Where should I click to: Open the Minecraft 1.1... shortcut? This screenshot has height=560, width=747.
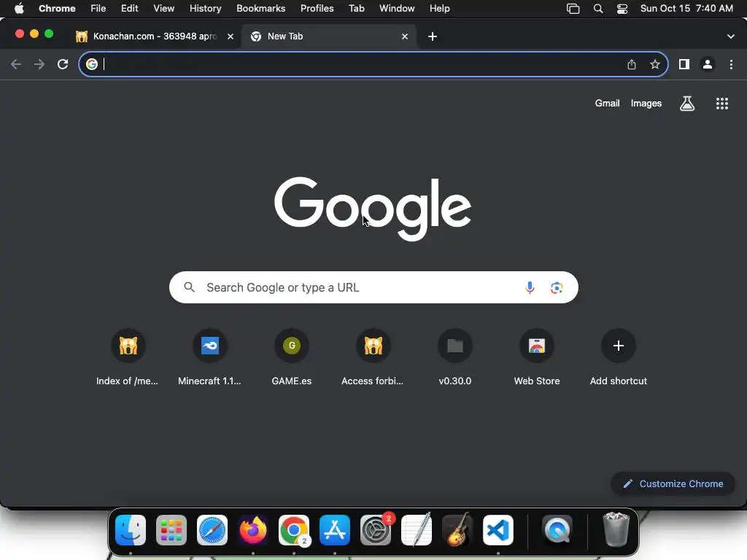pos(209,357)
